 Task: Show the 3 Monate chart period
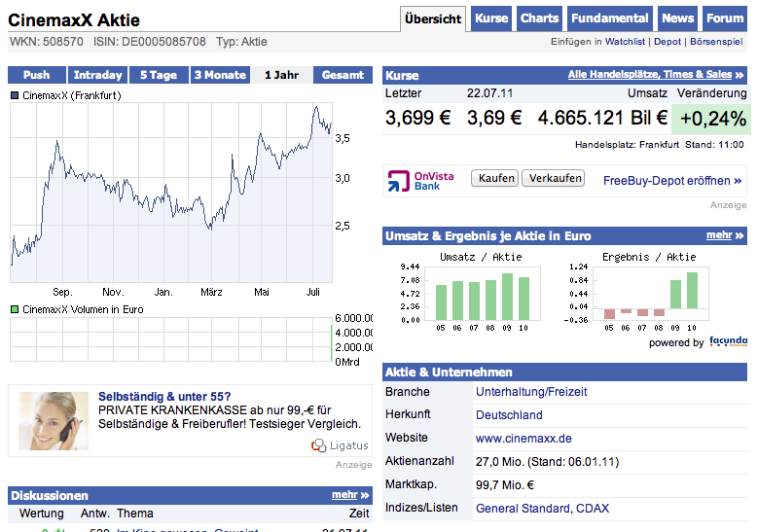point(219,75)
